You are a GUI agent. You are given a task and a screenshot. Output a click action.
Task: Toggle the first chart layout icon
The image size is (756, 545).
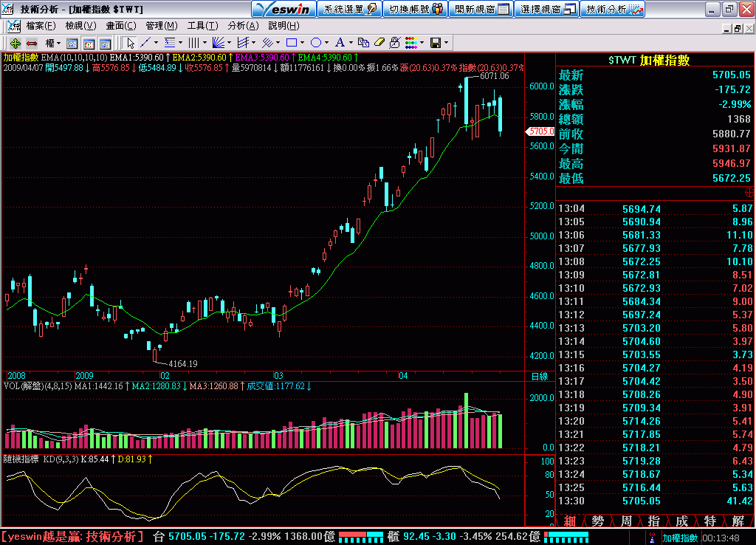(72, 44)
